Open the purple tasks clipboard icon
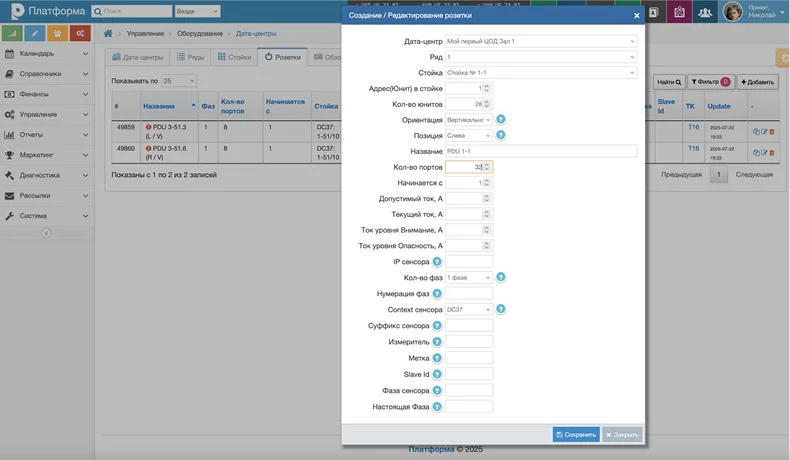790x460 pixels. [x=679, y=12]
